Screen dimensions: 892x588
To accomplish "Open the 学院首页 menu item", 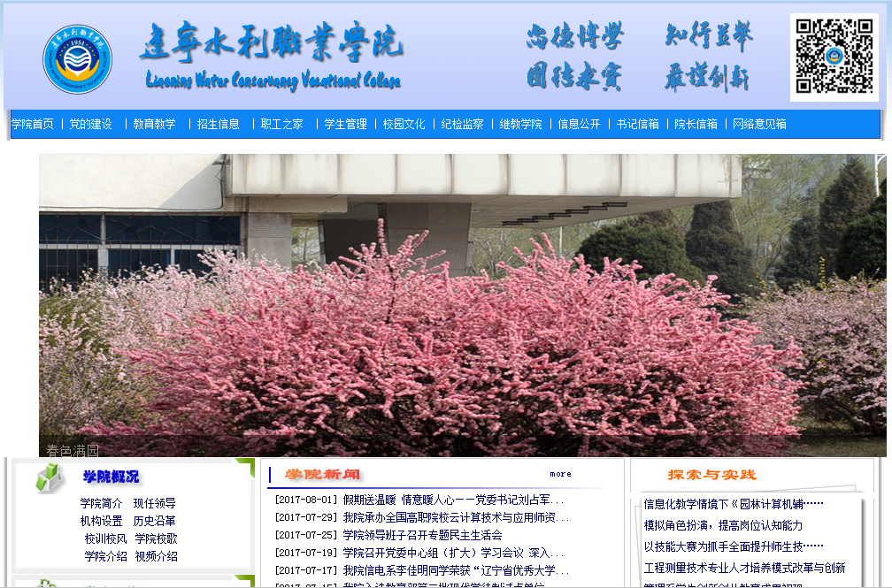I will tap(33, 125).
